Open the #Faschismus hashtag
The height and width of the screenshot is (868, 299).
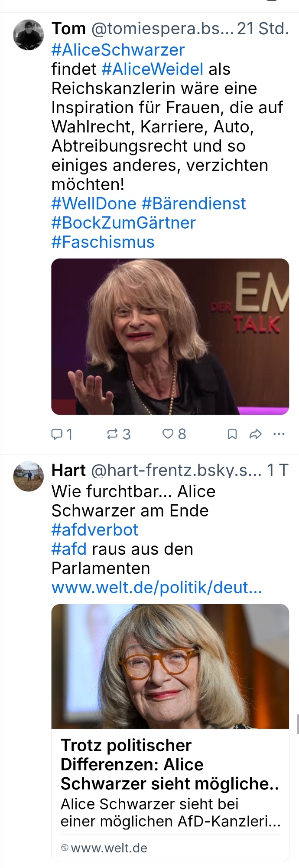pos(103,242)
